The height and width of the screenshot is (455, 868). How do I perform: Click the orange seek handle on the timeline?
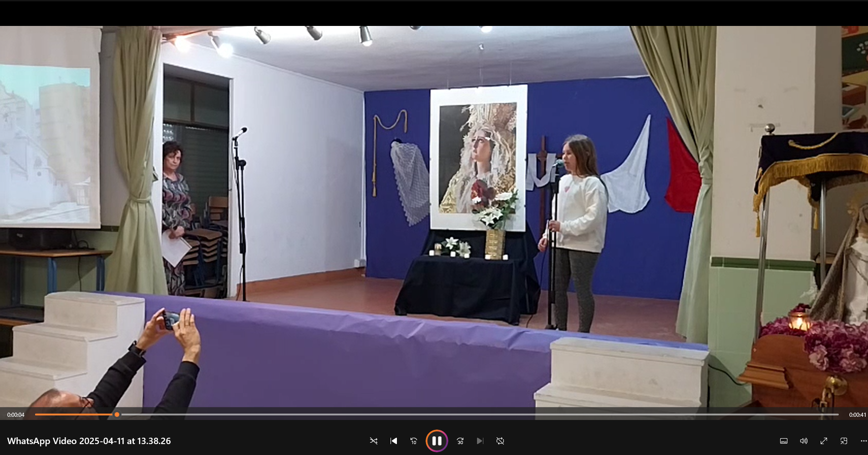tap(117, 415)
